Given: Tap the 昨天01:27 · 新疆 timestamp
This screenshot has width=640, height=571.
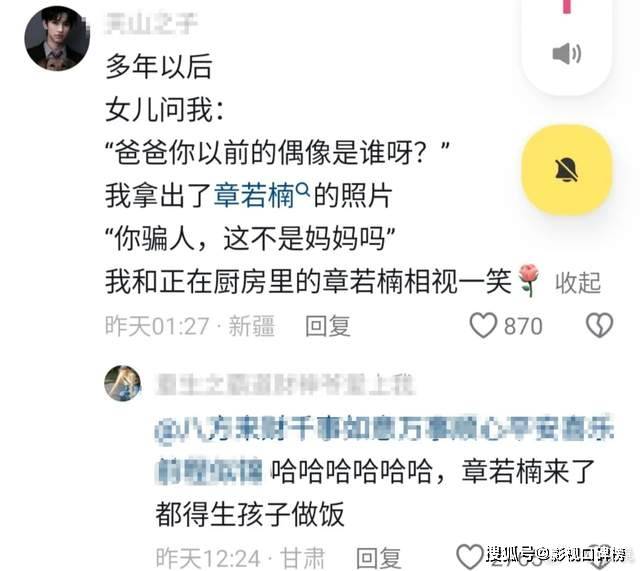Looking at the screenshot, I should tap(190, 326).
